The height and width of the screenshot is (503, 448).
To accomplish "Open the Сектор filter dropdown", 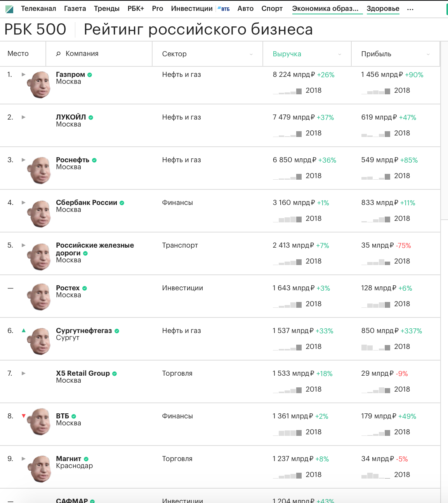I will (251, 54).
